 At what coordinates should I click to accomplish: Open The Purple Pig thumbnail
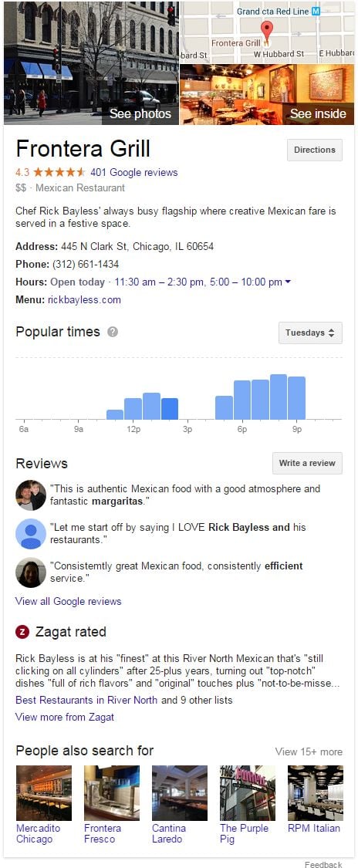pyautogui.click(x=248, y=792)
